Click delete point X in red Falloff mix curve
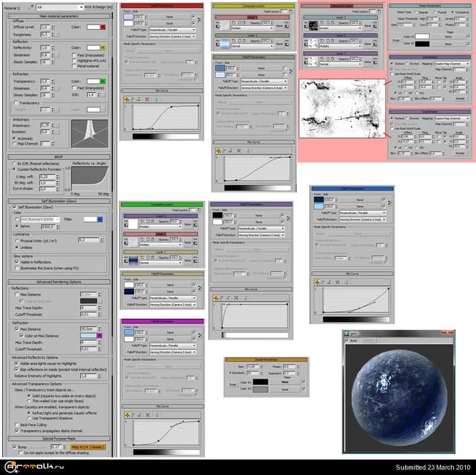 click(x=147, y=99)
